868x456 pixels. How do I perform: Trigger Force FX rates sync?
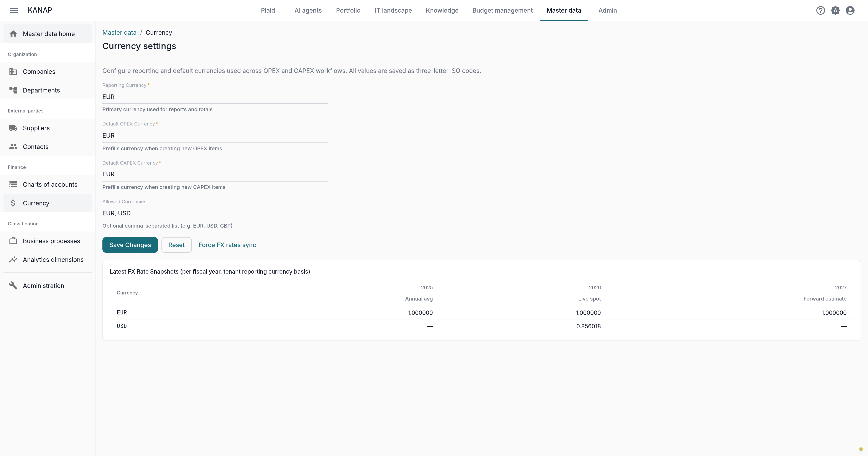coord(227,245)
